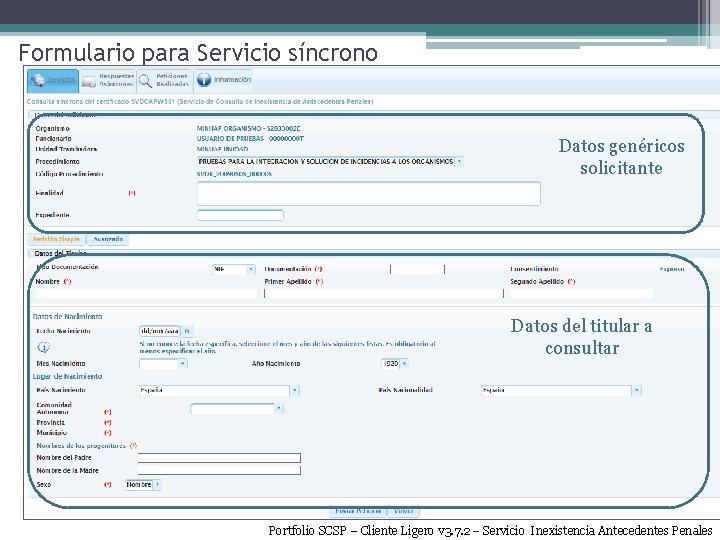Click the 'Lugar de Nacimiento' section heading

point(68,377)
